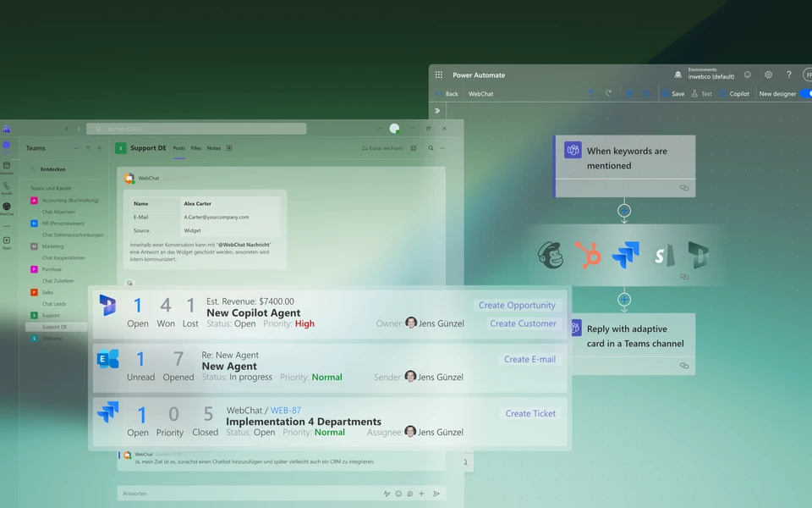Go back in Teams history
Screen dimensions: 812x508
coord(66,129)
